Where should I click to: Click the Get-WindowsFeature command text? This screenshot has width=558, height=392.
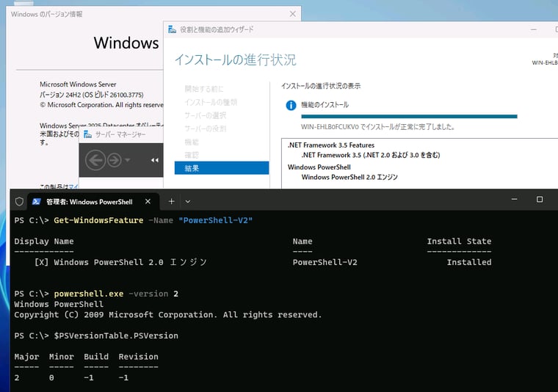tap(98, 220)
